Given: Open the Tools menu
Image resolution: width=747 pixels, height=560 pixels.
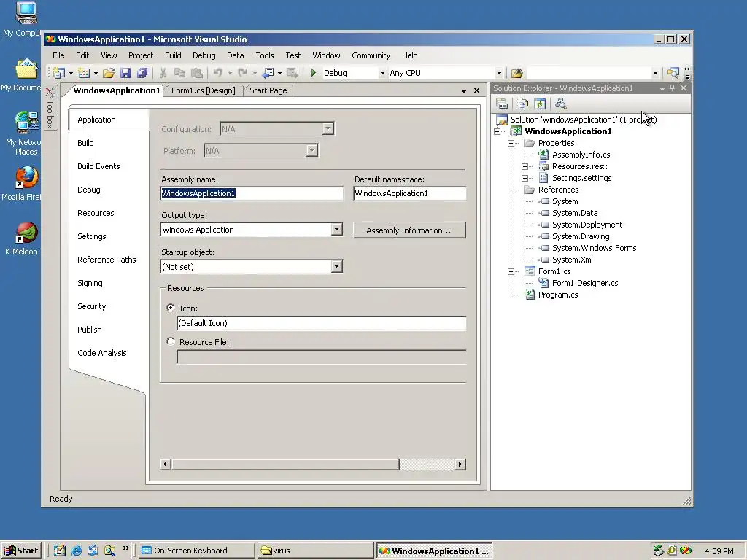Looking at the screenshot, I should point(264,55).
